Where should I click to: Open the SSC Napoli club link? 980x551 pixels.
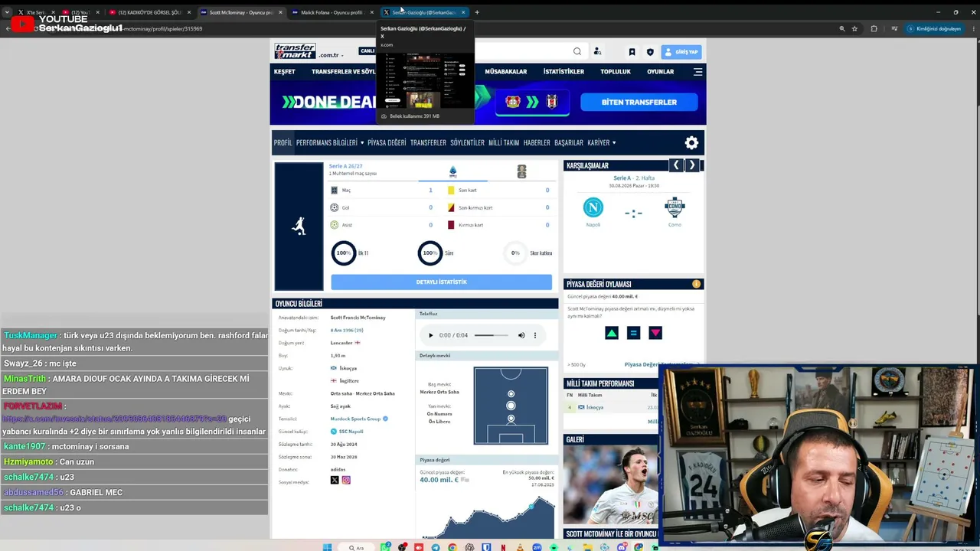tap(350, 432)
